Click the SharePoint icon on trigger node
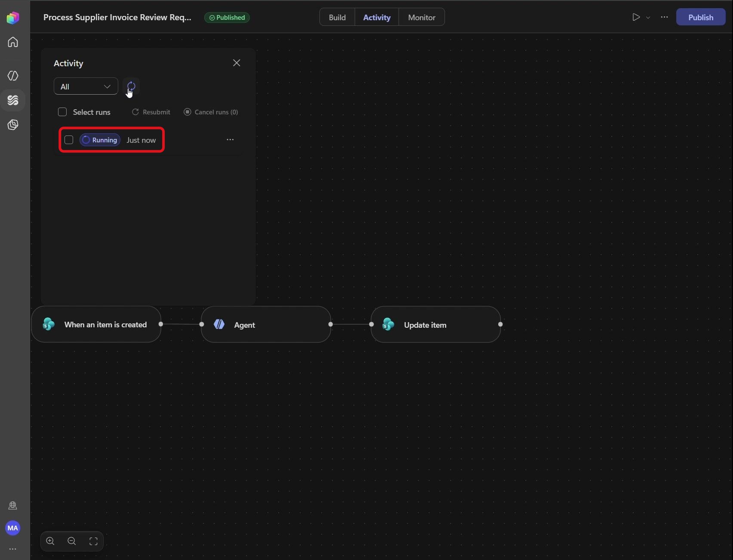The width and height of the screenshot is (733, 560). pos(49,324)
